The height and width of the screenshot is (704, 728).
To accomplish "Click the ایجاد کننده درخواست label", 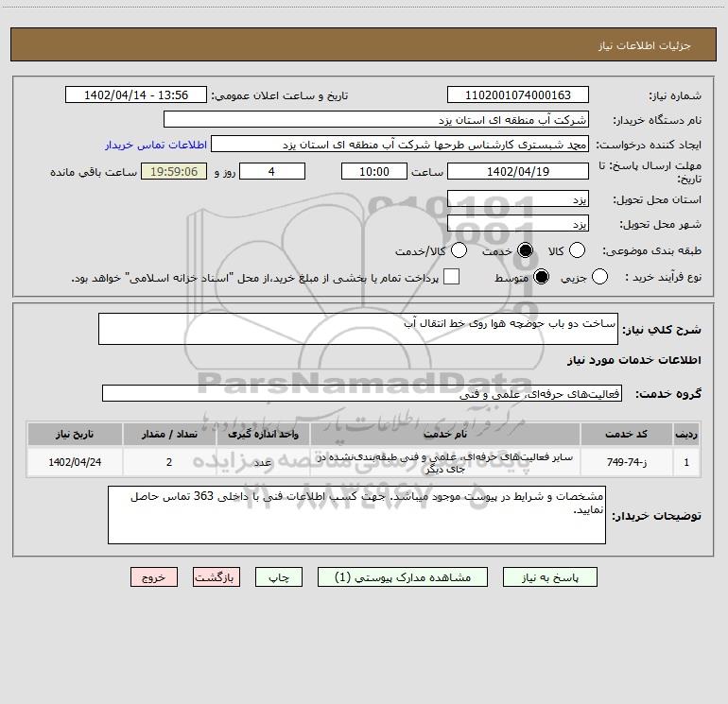I will pyautogui.click(x=649, y=146).
